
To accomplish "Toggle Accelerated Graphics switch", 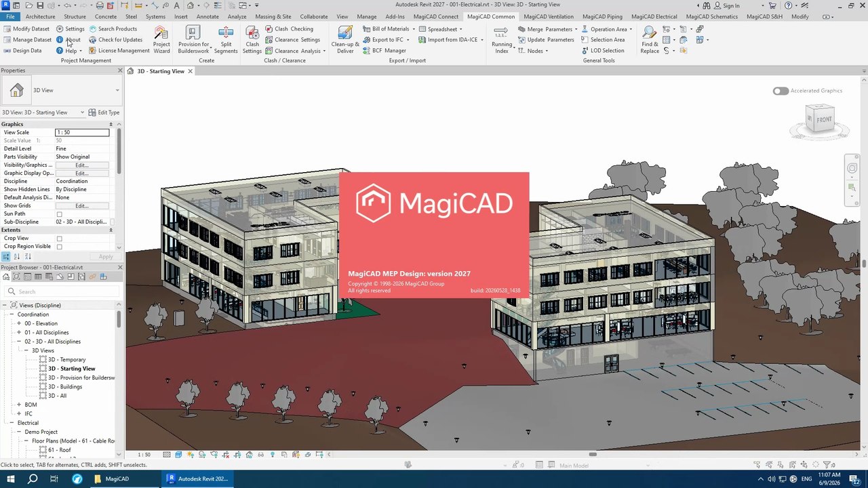I will [781, 91].
